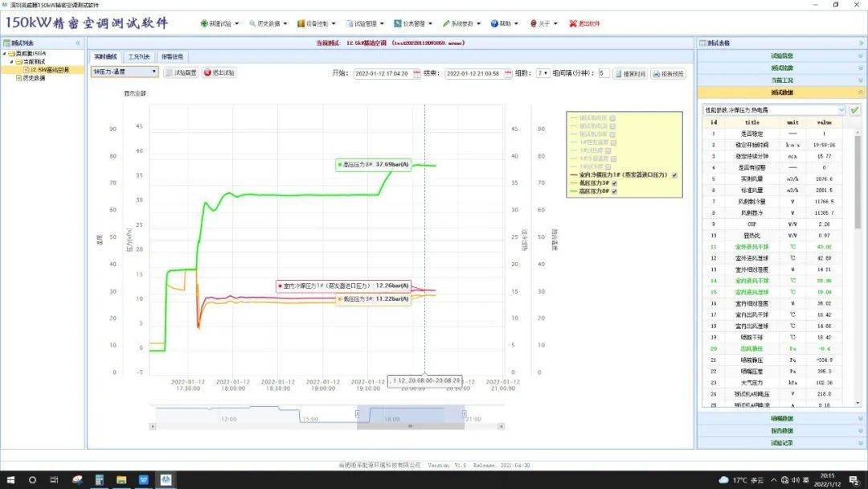Switch to the 实时曲线 tab
This screenshot has height=489, width=868.
coord(105,56)
